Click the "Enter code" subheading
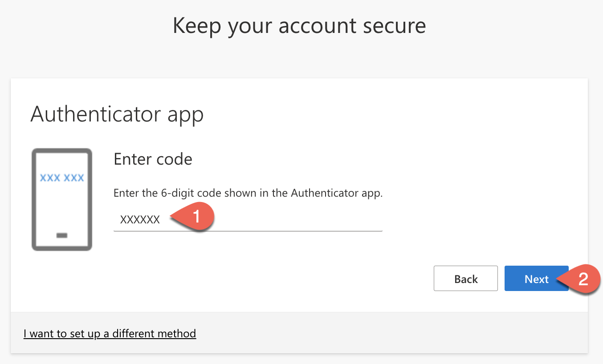 coord(153,159)
